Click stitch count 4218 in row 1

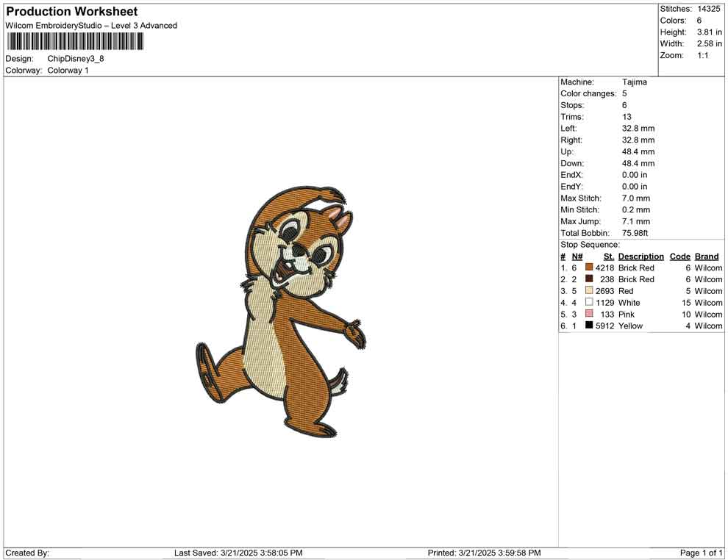604,268
